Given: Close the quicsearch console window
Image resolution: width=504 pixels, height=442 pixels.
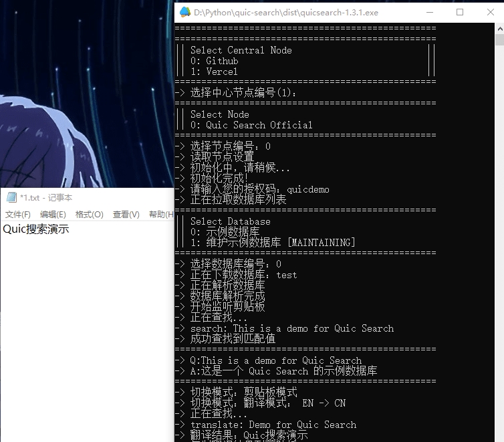Looking at the screenshot, I should point(490,12).
